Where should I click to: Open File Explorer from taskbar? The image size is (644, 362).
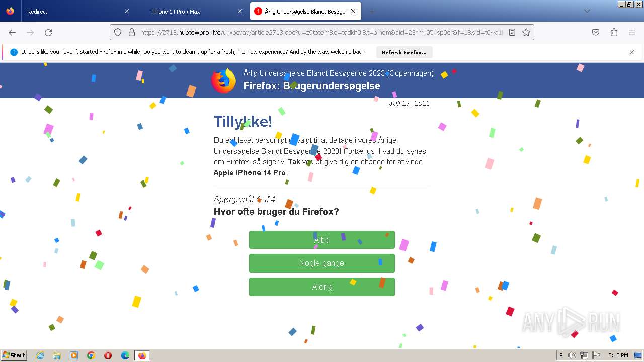57,355
